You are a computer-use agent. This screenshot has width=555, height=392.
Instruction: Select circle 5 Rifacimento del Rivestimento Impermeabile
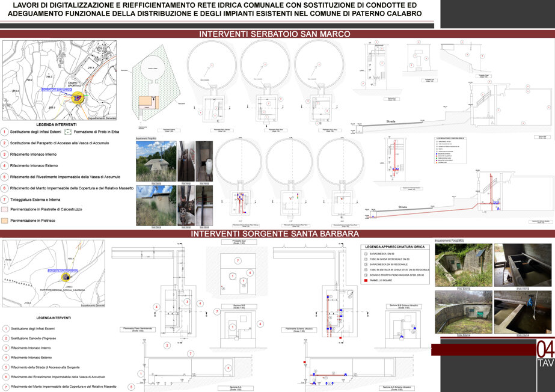5,177
